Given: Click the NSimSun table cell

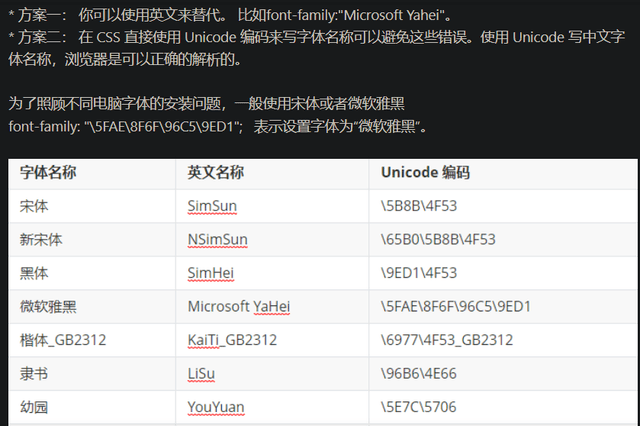Looking at the screenshot, I should click(217, 239).
